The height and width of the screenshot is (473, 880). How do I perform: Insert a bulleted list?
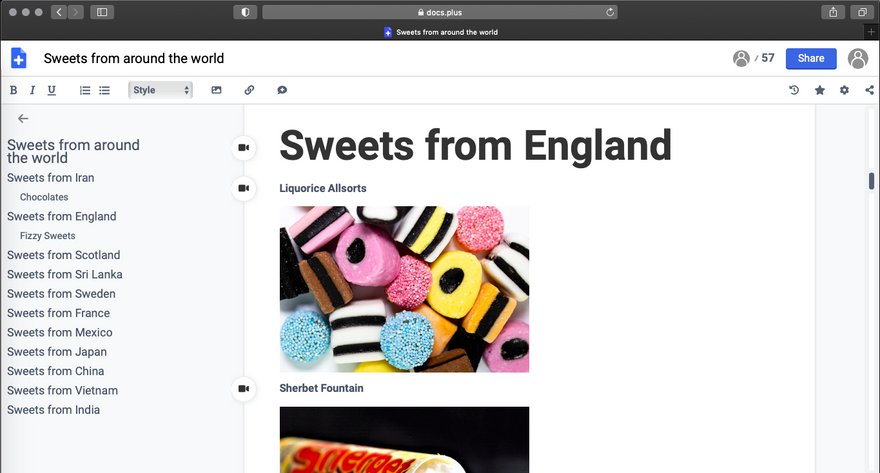tap(104, 90)
